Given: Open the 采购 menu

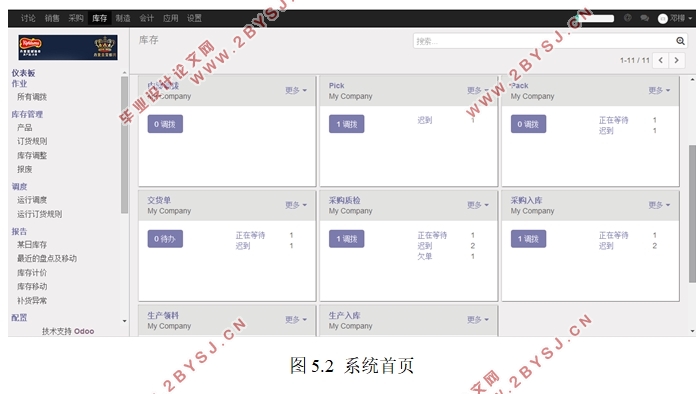Looking at the screenshot, I should click(76, 18).
